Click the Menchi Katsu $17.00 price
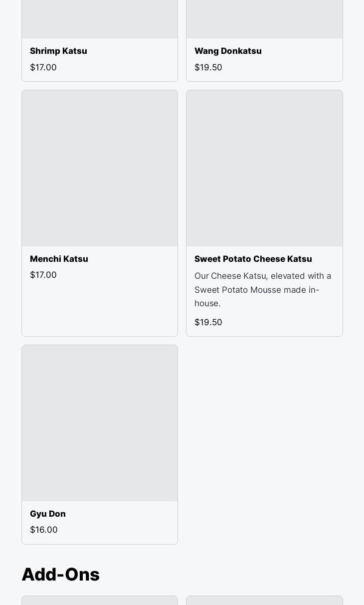364x605 pixels. pos(43,275)
